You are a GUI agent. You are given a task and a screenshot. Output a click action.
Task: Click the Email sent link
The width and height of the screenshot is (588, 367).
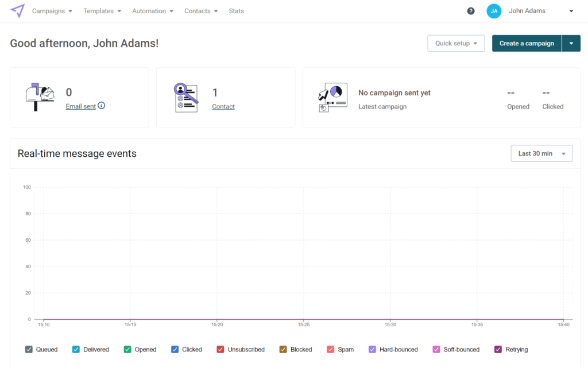(81, 106)
